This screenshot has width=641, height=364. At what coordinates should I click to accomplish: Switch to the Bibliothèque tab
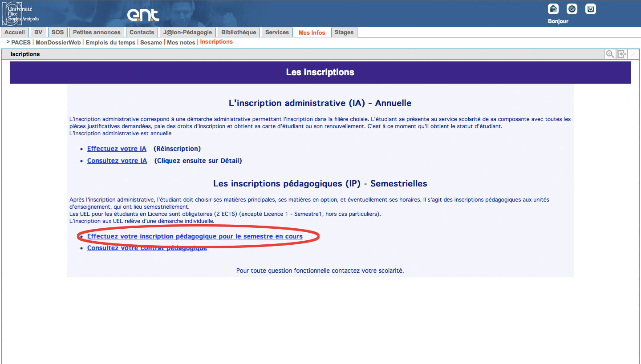click(239, 32)
